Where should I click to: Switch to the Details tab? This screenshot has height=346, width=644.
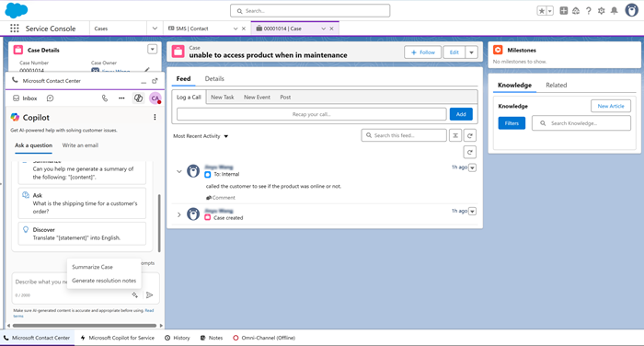(x=214, y=78)
